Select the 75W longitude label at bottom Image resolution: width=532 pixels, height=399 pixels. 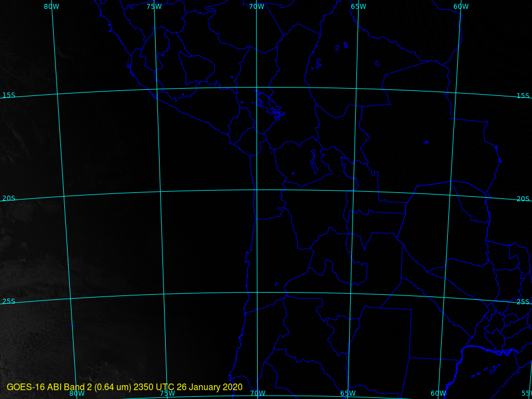(x=167, y=393)
